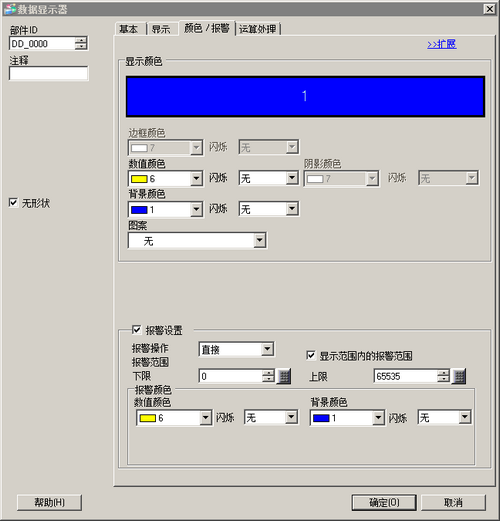The height and width of the screenshot is (521, 500).
Task: Switch to the 基本 tab
Action: click(x=129, y=29)
